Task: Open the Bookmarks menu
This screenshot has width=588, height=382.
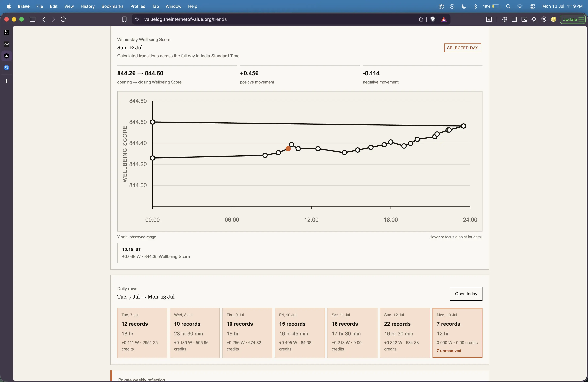Action: [112, 6]
